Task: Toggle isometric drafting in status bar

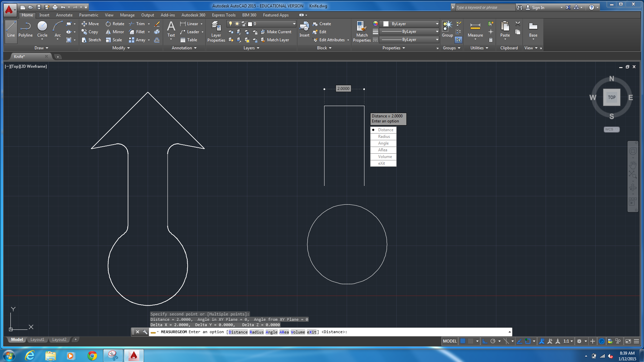Action: 506,341
